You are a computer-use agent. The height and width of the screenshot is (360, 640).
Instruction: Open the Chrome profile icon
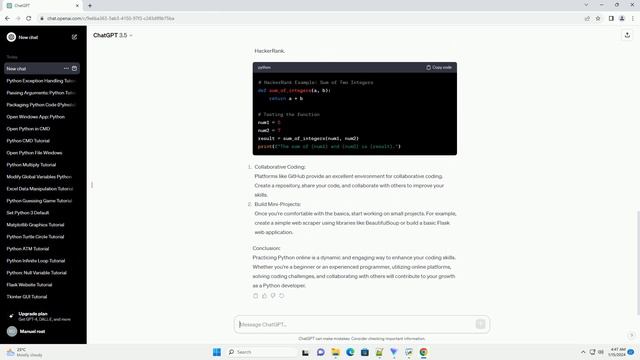pyautogui.click(x=622, y=18)
